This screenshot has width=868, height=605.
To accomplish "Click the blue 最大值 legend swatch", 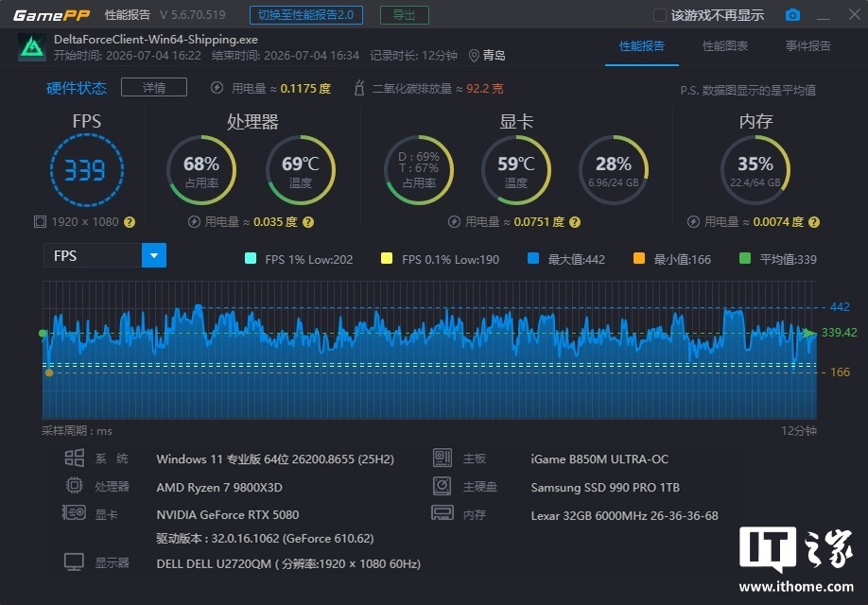I will pyautogui.click(x=533, y=258).
